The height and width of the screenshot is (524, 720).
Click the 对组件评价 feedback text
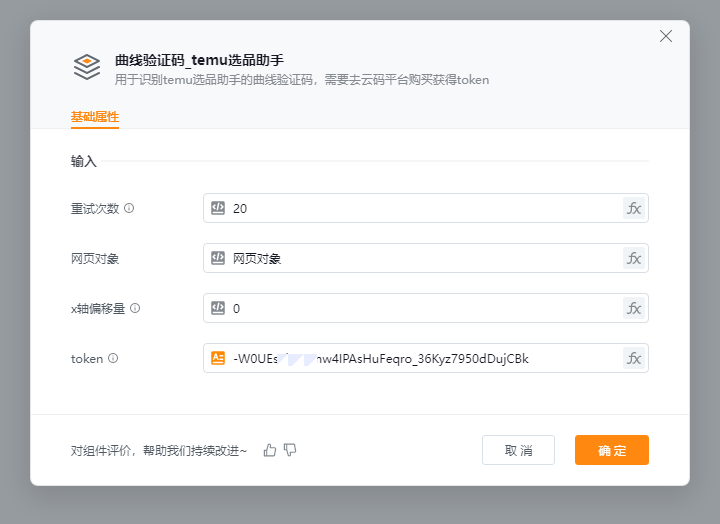click(159, 451)
